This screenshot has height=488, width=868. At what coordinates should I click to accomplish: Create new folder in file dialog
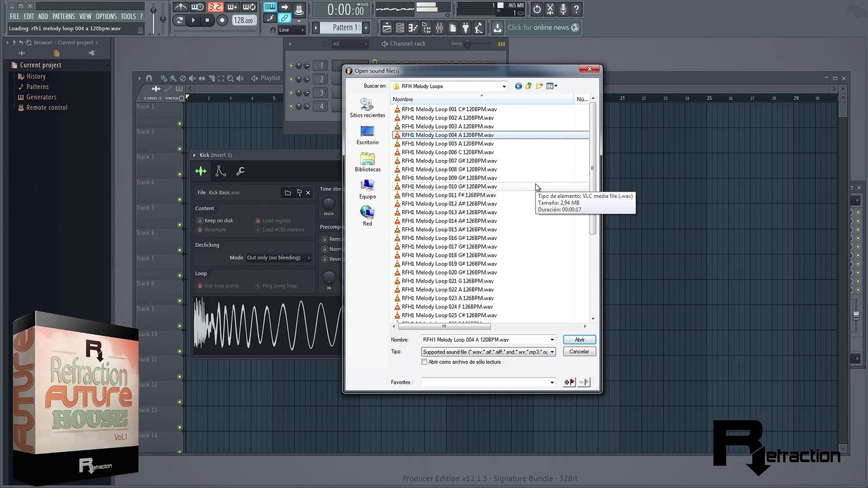(x=539, y=86)
